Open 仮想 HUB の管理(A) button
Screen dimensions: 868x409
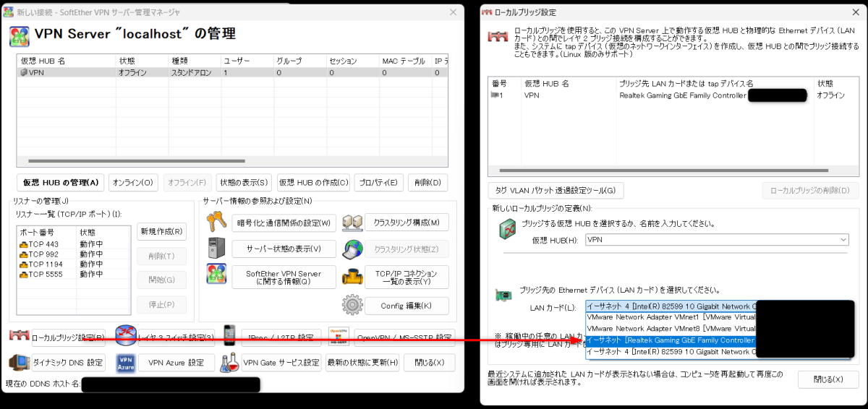click(61, 183)
